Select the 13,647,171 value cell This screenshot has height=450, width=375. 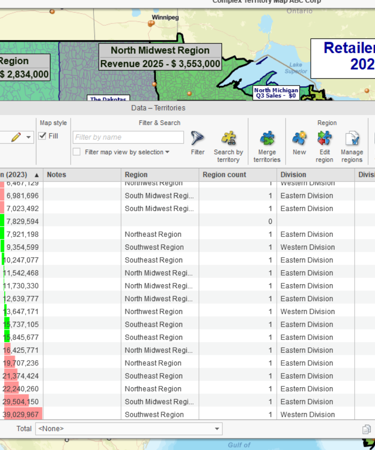tap(21, 312)
